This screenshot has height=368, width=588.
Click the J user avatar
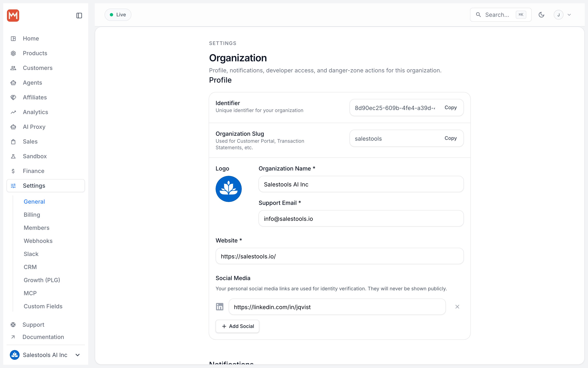point(558,15)
